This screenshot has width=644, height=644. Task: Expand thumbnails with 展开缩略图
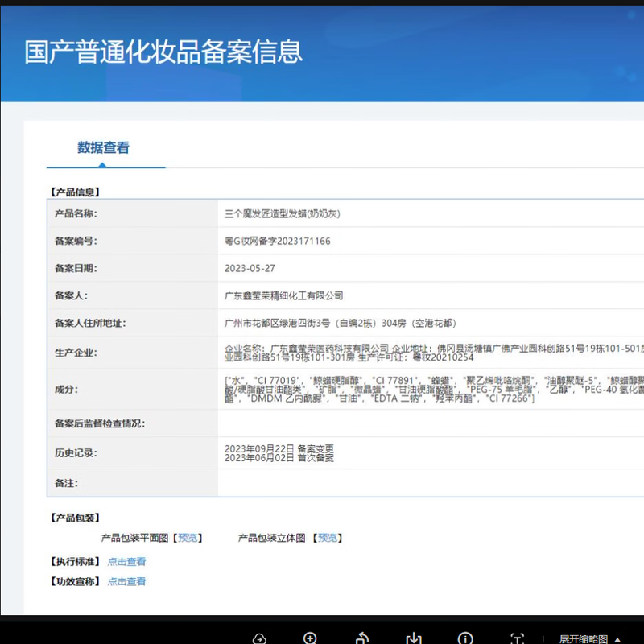click(584, 638)
